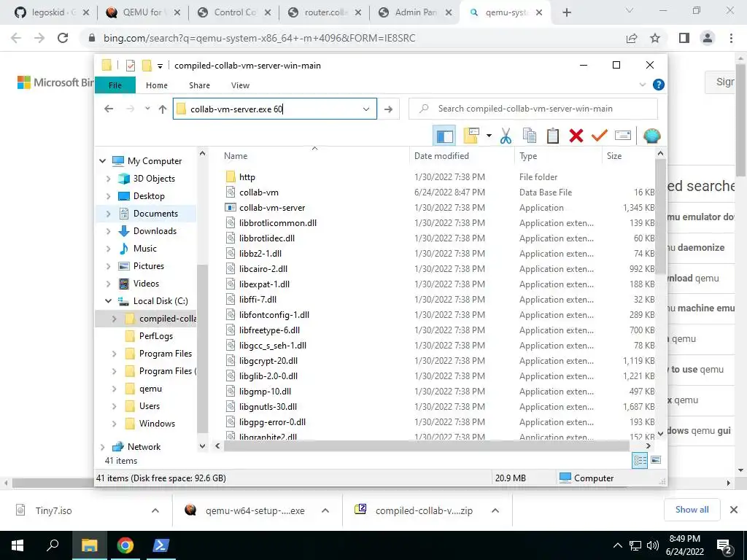Collapse the My Computer tree node

click(102, 161)
